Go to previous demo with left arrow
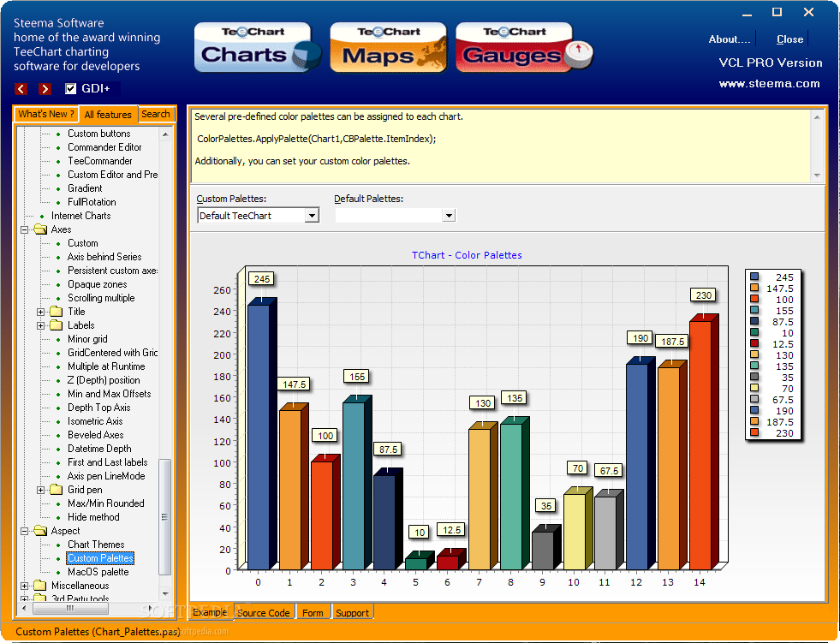The image size is (840, 643). coord(21,89)
